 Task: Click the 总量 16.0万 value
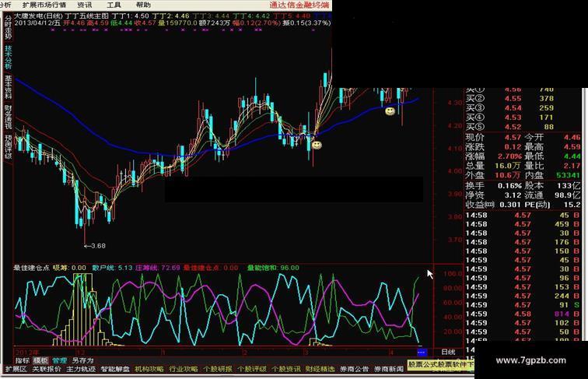[x=507, y=166]
